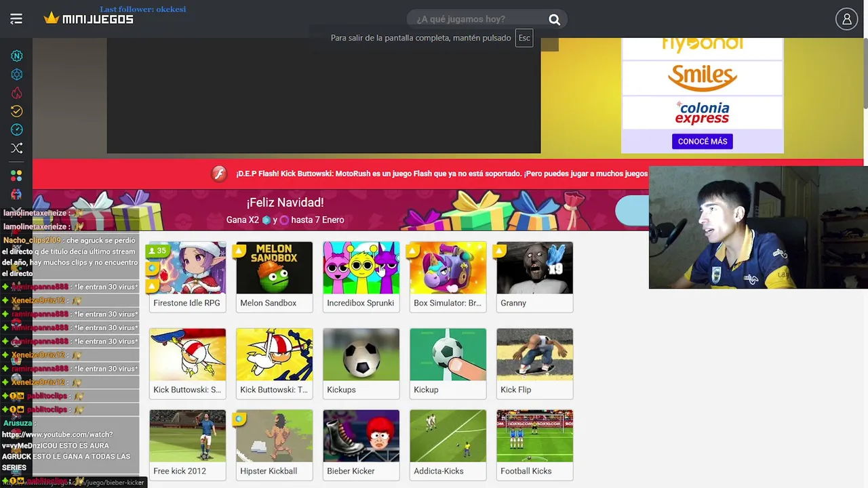The height and width of the screenshot is (488, 868).
Task: Click the Colonia Express ad logo
Action: pyautogui.click(x=703, y=113)
